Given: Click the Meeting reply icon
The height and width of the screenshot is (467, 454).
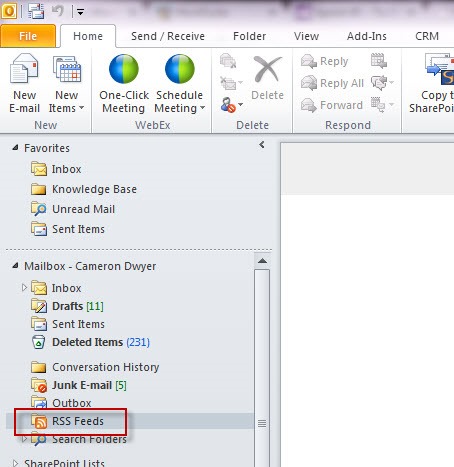Looking at the screenshot, I should click(x=379, y=61).
